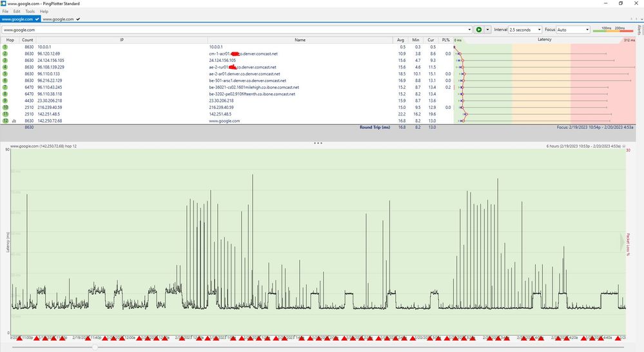Viewport: 644px width, 352px height.
Task: Open the Tools menu
Action: click(30, 12)
